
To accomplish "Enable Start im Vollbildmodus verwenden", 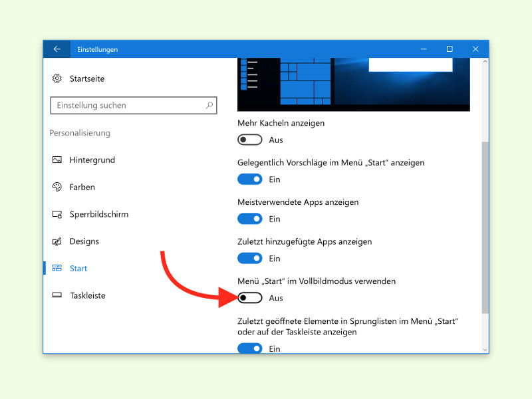I will [250, 298].
